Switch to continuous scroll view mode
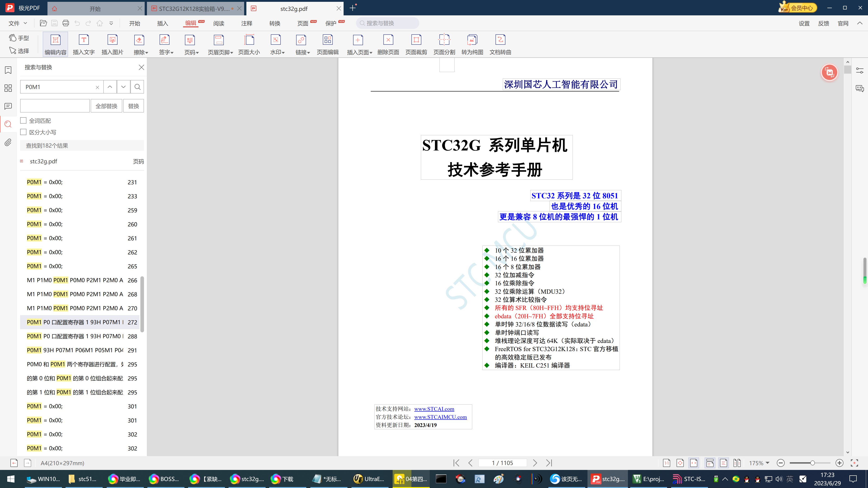Screen dimensions: 868x488 pos(710,463)
